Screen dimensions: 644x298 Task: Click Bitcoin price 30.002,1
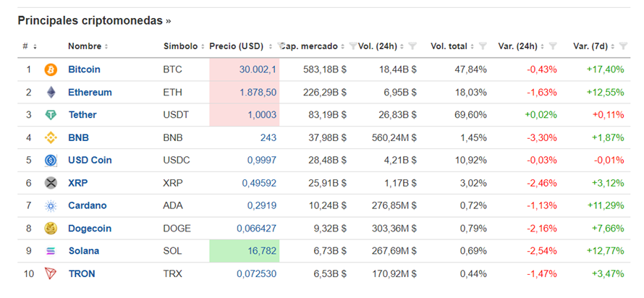pyautogui.click(x=258, y=69)
